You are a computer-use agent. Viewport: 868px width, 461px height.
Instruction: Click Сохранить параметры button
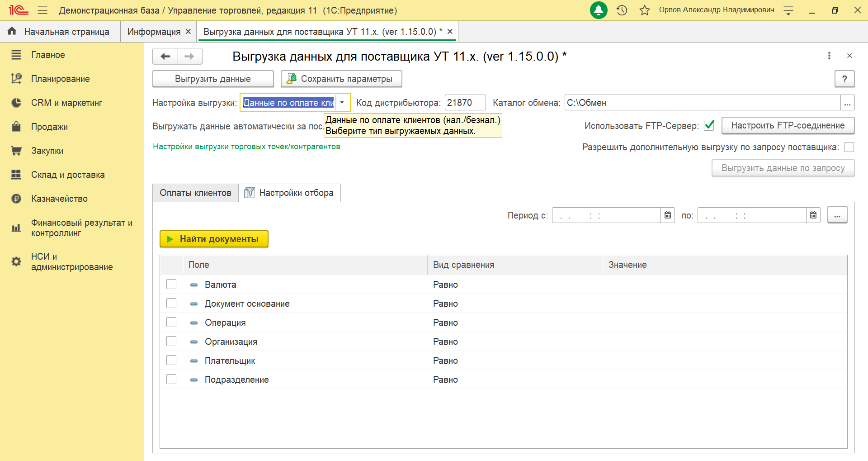(341, 79)
